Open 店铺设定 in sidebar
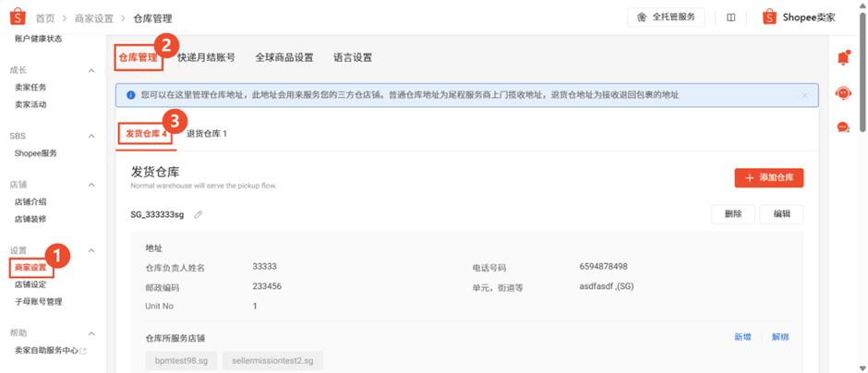Image resolution: width=868 pixels, height=373 pixels. tap(30, 285)
